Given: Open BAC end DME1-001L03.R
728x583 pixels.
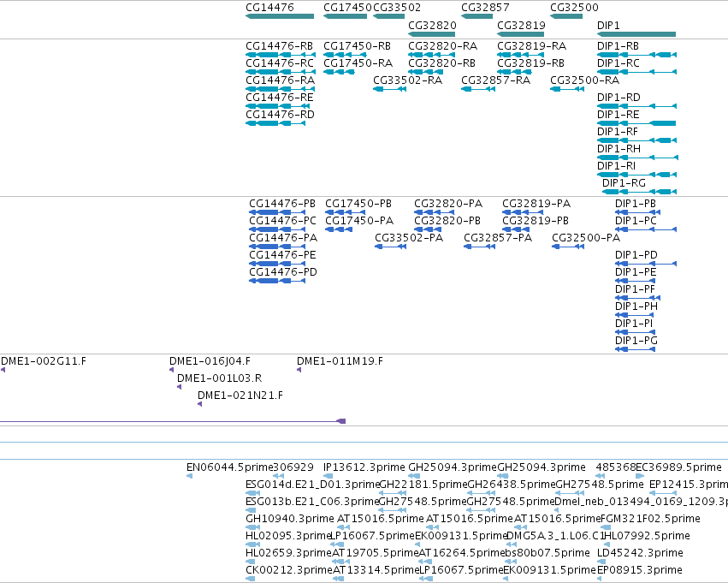Looking at the screenshot, I should pyautogui.click(x=220, y=378).
